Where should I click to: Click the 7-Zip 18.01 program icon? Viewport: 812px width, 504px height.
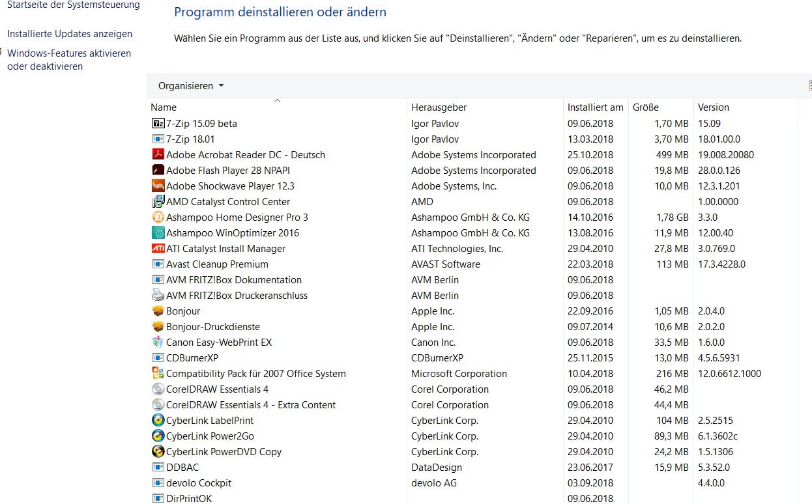[x=158, y=139]
